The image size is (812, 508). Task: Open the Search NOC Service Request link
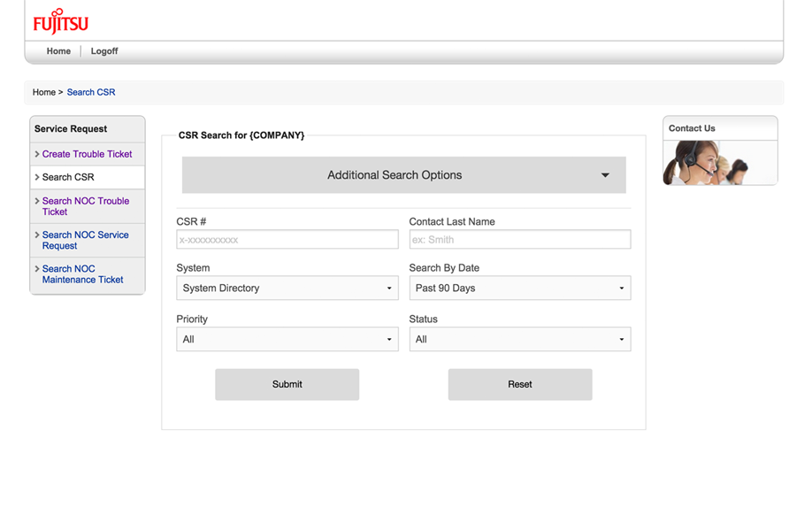85,240
